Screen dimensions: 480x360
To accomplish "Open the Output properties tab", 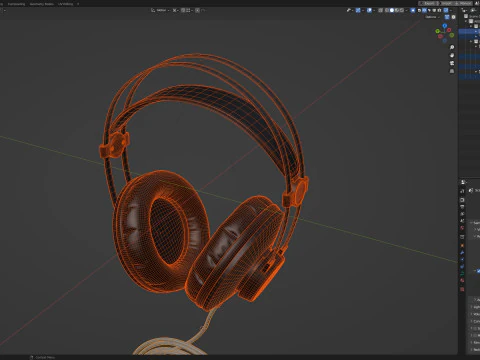I will point(462,207).
